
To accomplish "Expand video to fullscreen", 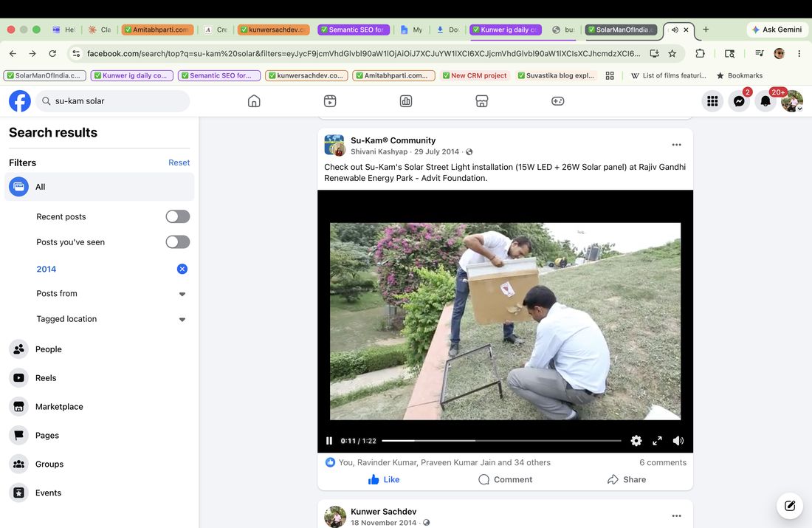I will point(657,440).
